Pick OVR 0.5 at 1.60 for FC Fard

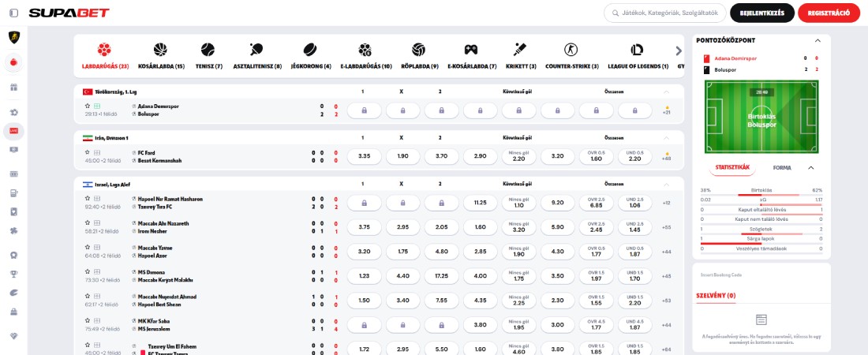[597, 156]
